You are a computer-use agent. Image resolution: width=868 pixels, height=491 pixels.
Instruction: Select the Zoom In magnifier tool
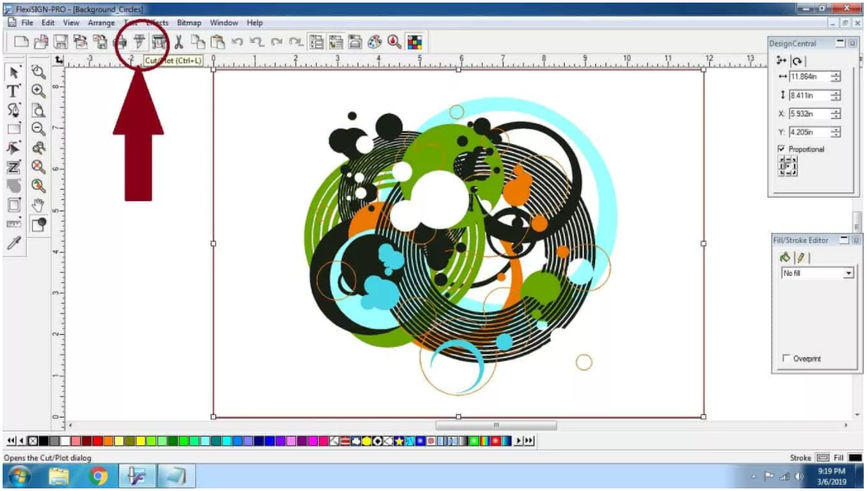(38, 91)
